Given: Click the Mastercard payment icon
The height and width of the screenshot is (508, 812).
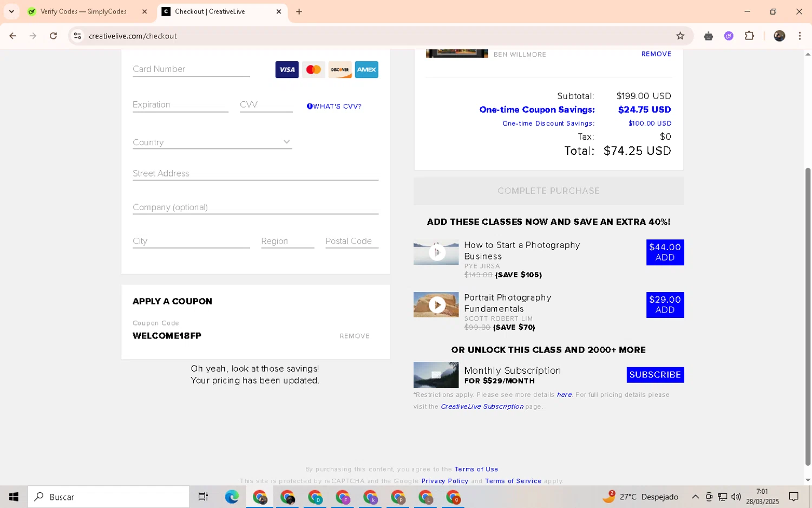Looking at the screenshot, I should pos(313,70).
